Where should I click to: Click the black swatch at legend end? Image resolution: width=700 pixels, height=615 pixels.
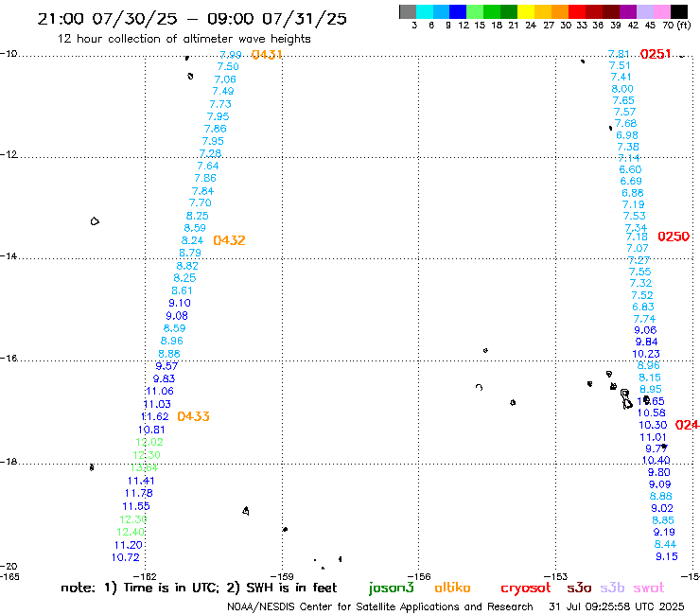click(x=679, y=11)
